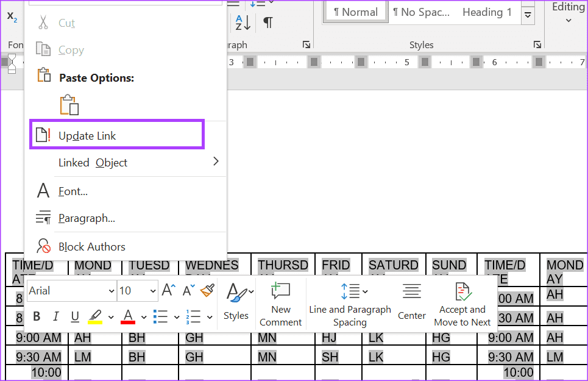588x381 pixels.
Task: Select the Keep Text Only paste option
Action: coord(69,104)
